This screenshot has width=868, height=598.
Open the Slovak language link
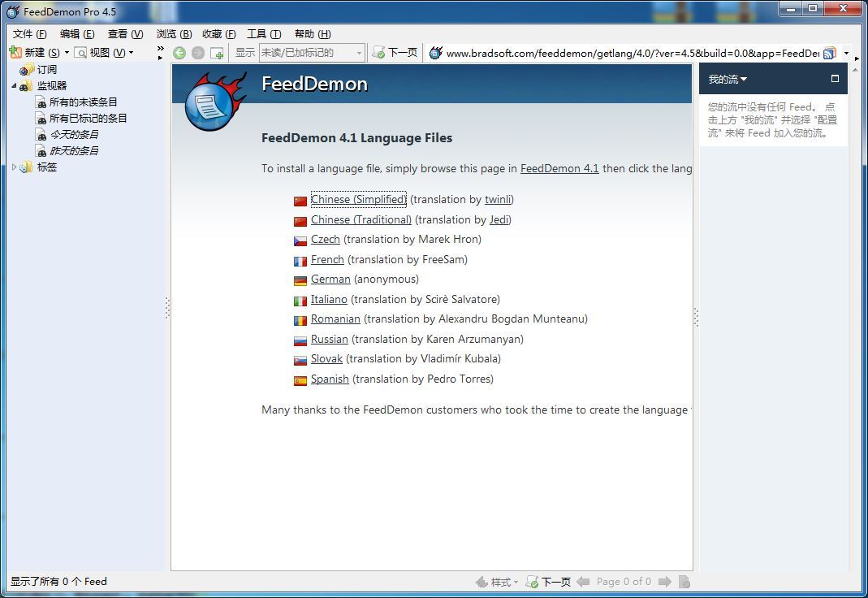(326, 359)
